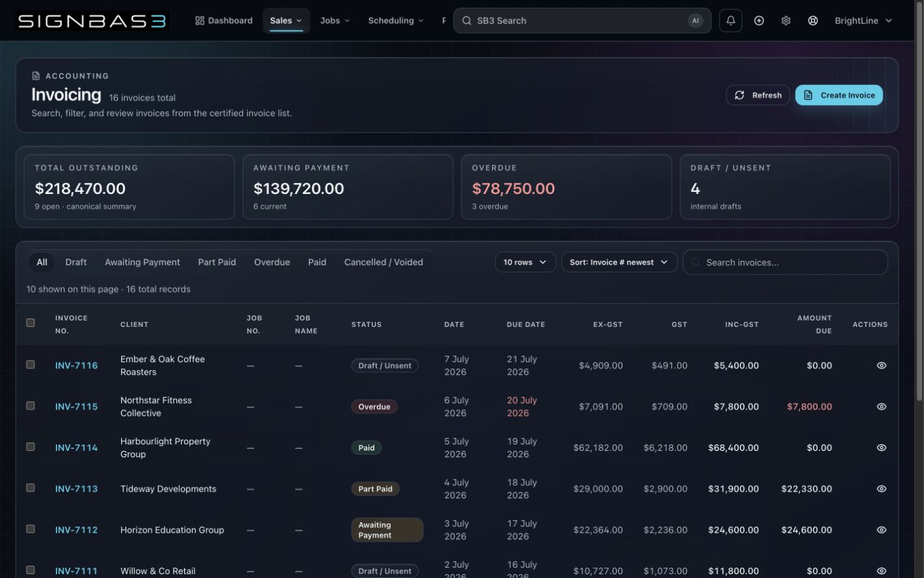Click the SIGNBAS3 logo
This screenshot has width=924, height=578.
pyautogui.click(x=92, y=21)
